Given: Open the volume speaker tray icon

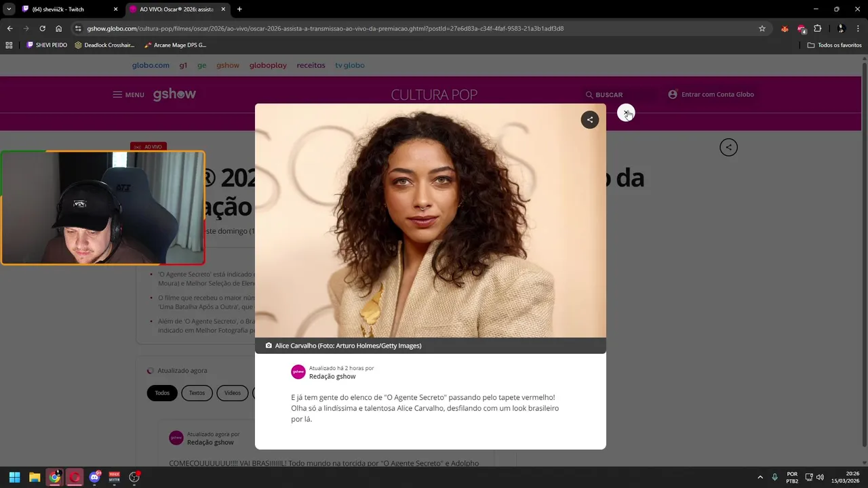Looking at the screenshot, I should click(820, 477).
